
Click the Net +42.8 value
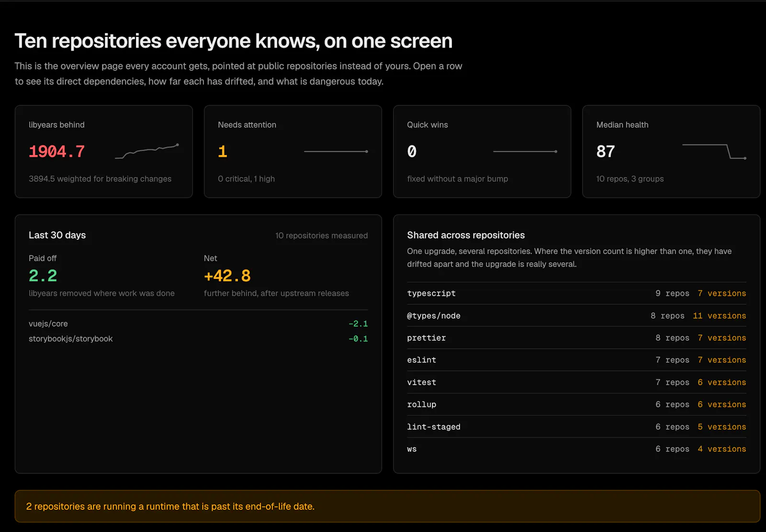point(227,276)
